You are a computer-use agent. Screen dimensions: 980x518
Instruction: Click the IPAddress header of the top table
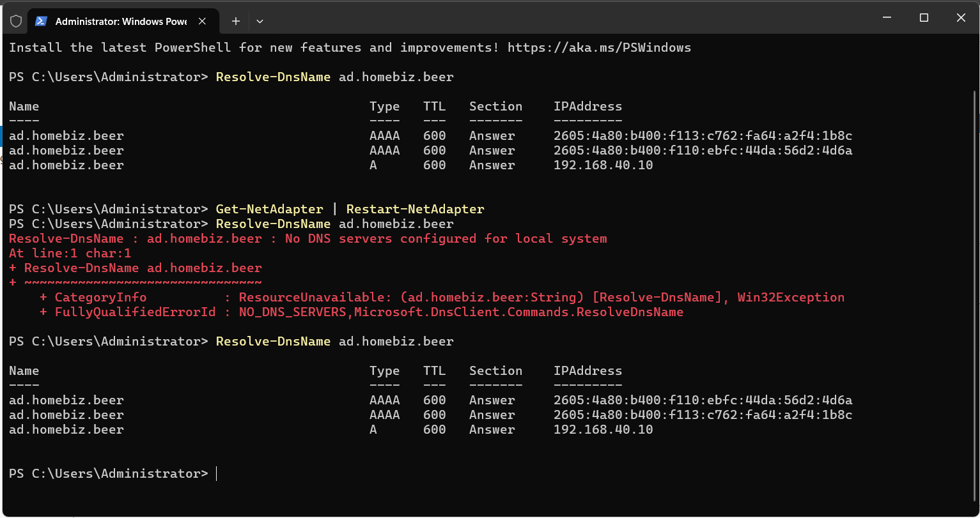(x=588, y=106)
